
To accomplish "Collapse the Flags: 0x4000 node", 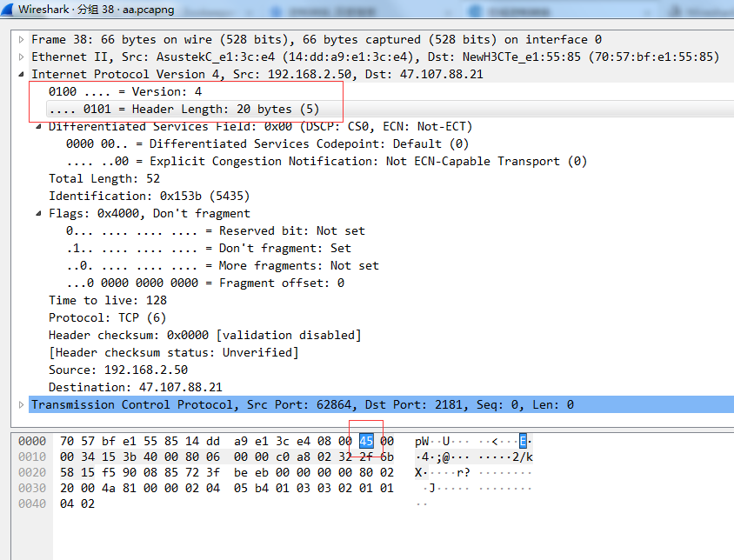I will click(38, 214).
